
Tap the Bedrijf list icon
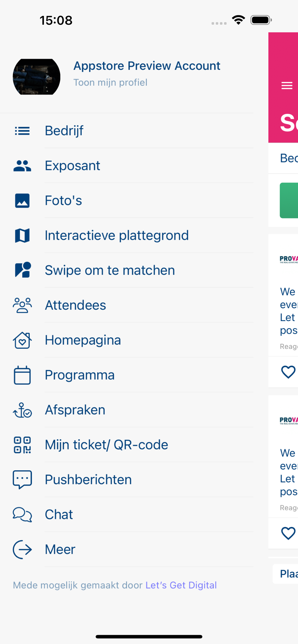[22, 131]
